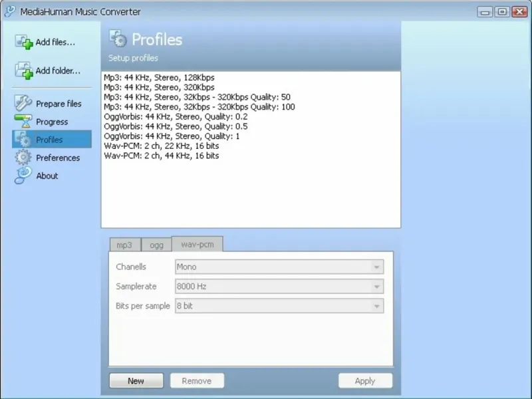
Task: Click the Preferences gear icon
Action: pos(23,158)
